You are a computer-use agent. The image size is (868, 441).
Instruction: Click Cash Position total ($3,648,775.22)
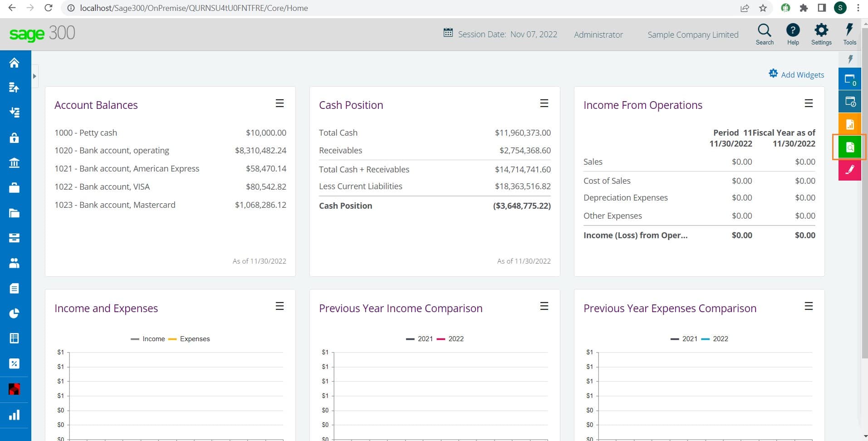[522, 206]
